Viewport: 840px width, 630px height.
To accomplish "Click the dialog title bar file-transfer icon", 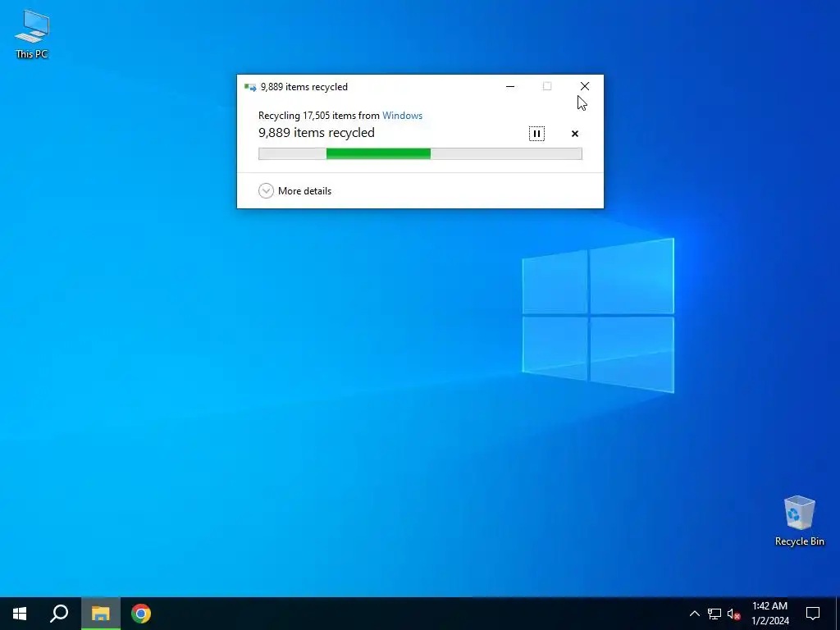I will [x=250, y=87].
